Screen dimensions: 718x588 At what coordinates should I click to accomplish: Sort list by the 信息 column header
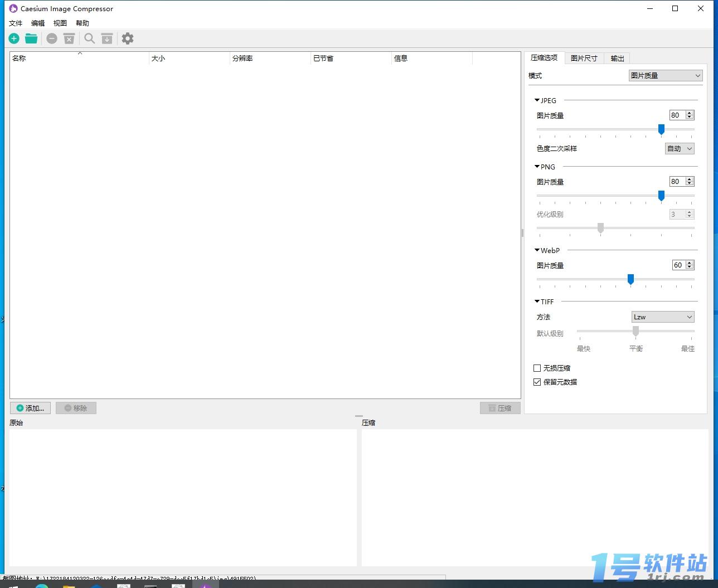[x=432, y=58]
